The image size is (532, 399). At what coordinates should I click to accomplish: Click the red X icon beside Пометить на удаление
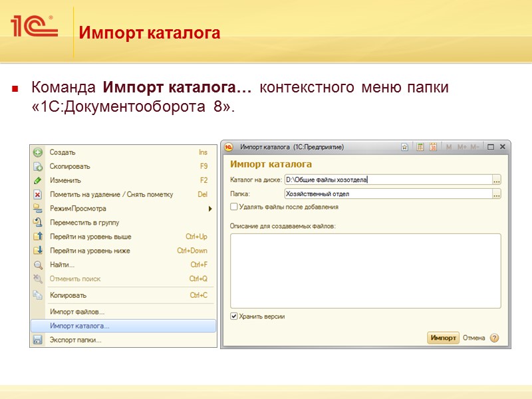tap(38, 195)
